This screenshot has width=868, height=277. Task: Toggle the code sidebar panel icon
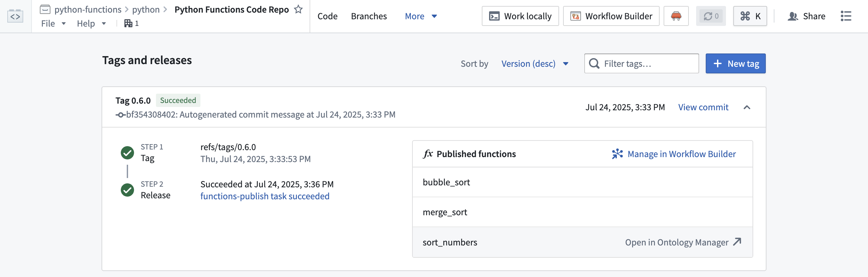pyautogui.click(x=15, y=16)
